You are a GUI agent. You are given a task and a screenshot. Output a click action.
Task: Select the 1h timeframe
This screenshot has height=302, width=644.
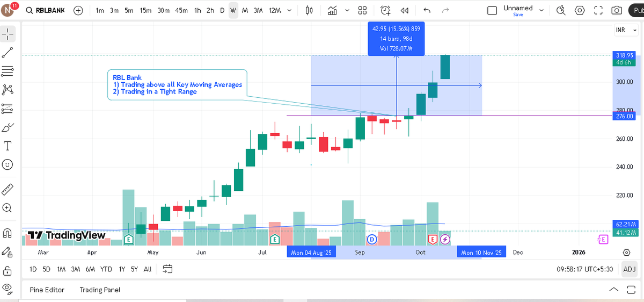(x=198, y=10)
